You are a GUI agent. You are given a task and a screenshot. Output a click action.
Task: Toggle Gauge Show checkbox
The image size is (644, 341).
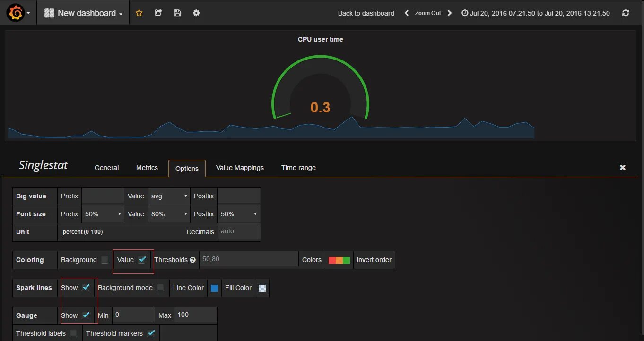(86, 315)
